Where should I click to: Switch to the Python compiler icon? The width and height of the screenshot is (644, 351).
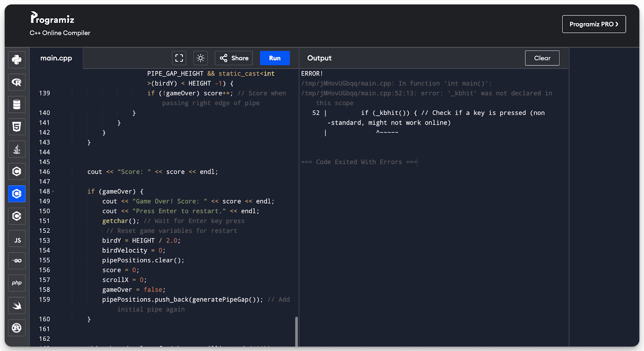click(x=17, y=60)
